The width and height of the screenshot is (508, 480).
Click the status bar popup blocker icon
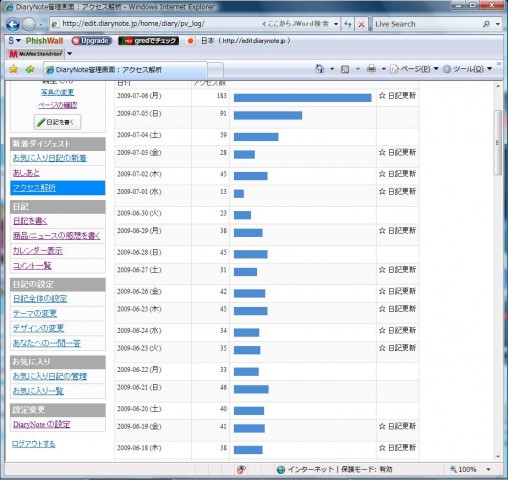click(x=241, y=469)
